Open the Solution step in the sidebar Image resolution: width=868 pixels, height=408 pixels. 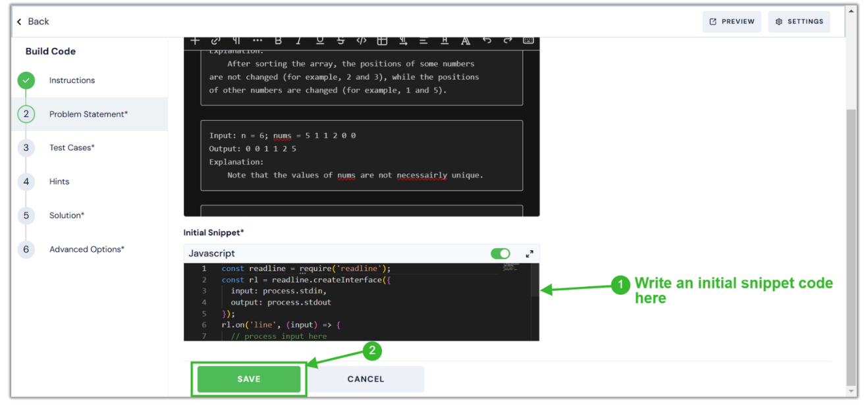66,215
